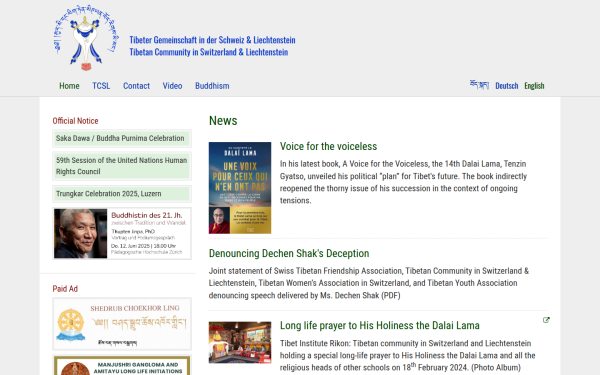Image resolution: width=600 pixels, height=375 pixels.
Task: Open the Home menu item
Action: pyautogui.click(x=69, y=86)
